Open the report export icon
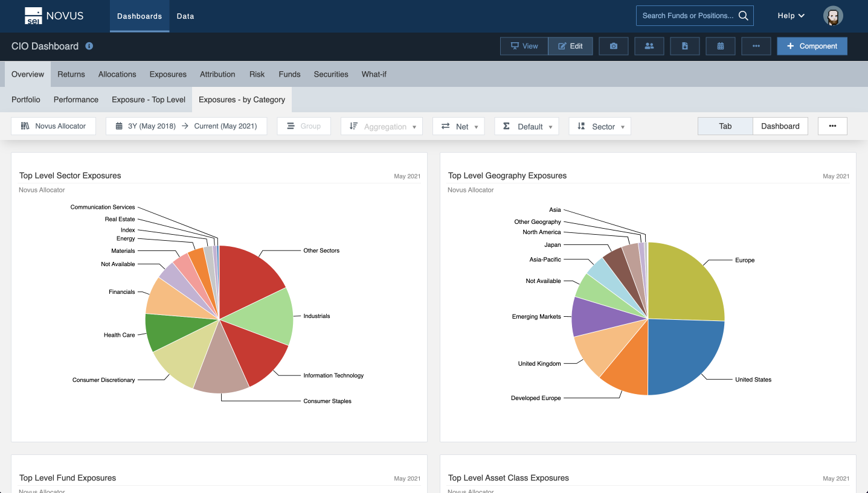Screen dimensions: 868x493 click(685, 46)
